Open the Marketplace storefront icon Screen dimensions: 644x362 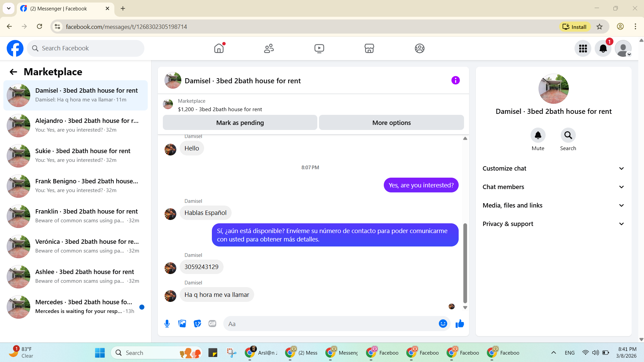pos(369,48)
